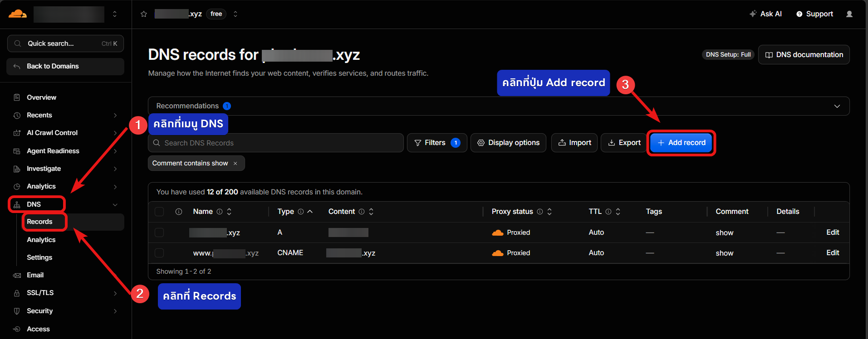Check the A record row checkbox

[159, 232]
